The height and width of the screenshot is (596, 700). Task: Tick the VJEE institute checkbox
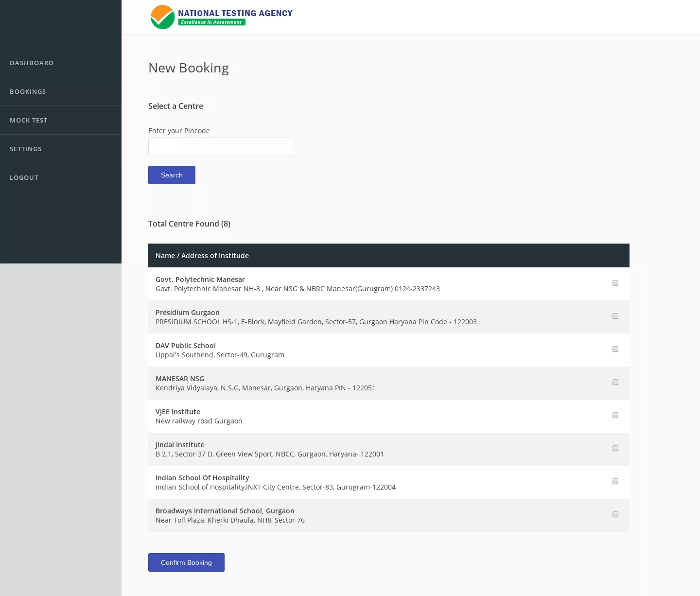click(615, 415)
